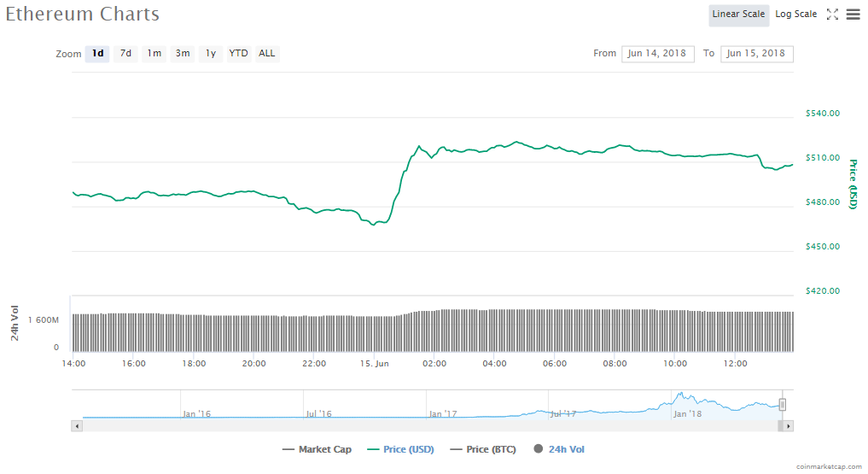Select Linear Scale button

pyautogui.click(x=738, y=15)
